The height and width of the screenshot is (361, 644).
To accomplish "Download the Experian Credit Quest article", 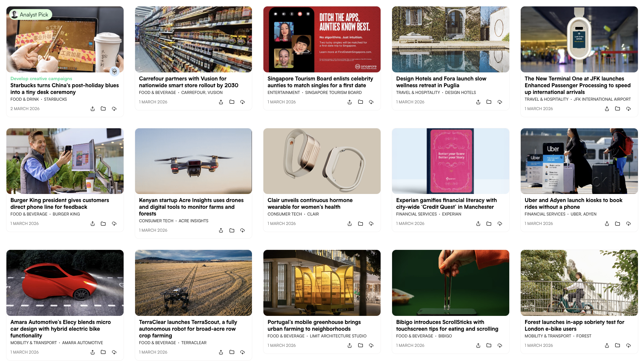I will click(x=500, y=224).
